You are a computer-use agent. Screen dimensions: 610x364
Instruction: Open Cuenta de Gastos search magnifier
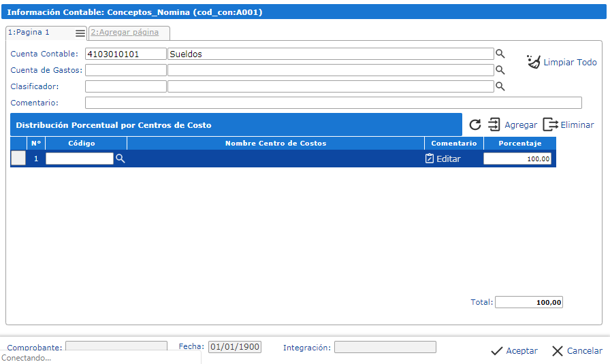click(500, 70)
